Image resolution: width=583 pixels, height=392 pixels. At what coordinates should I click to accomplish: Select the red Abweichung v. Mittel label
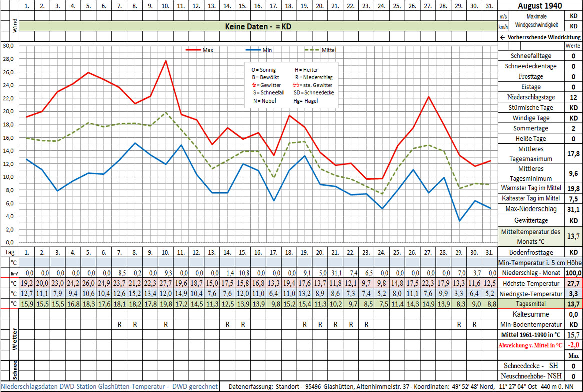(x=531, y=345)
